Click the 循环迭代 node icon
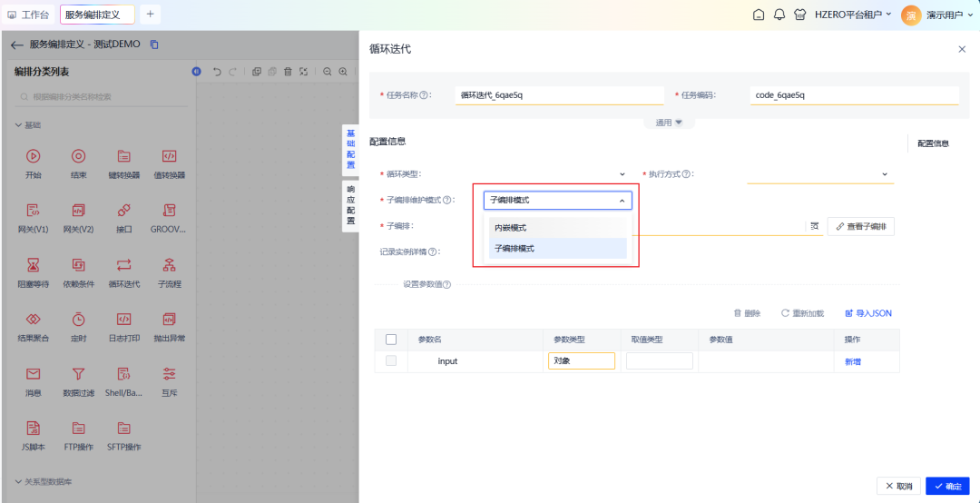 coord(124,264)
